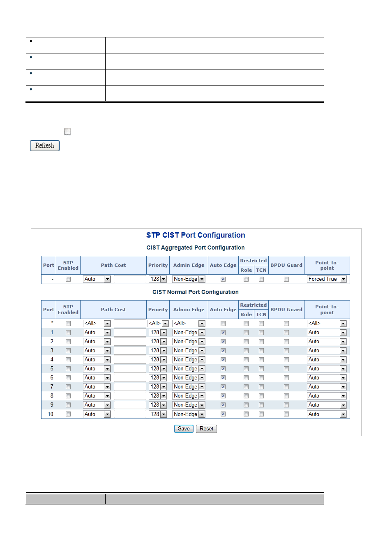392x555 pixels.
Task: Enable STP checkbox for port 6
Action: (68, 378)
